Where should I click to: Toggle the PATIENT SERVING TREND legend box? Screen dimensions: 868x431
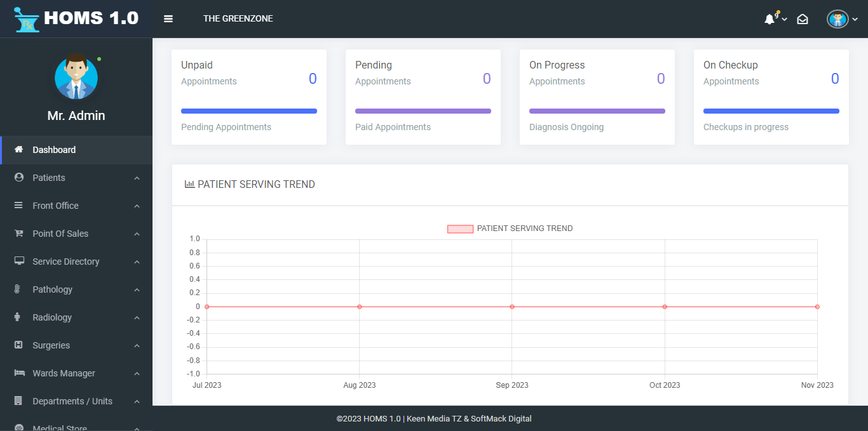point(460,229)
